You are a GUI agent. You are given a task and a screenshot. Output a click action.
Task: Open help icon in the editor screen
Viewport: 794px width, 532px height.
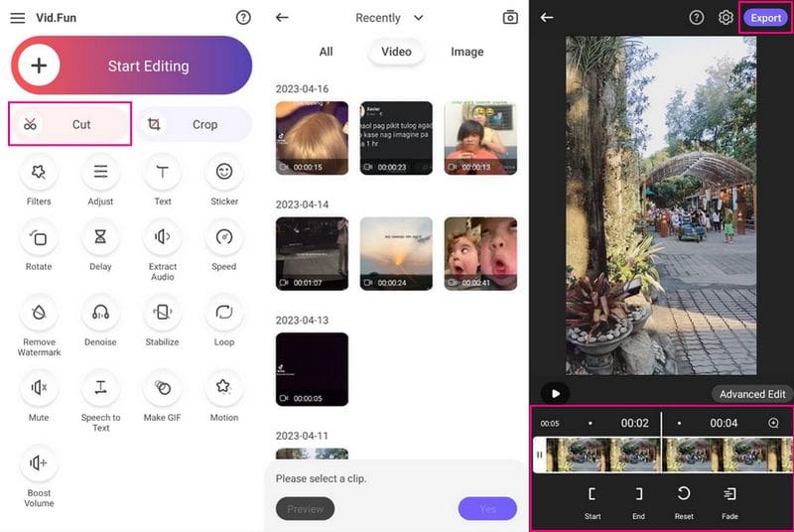tap(697, 18)
